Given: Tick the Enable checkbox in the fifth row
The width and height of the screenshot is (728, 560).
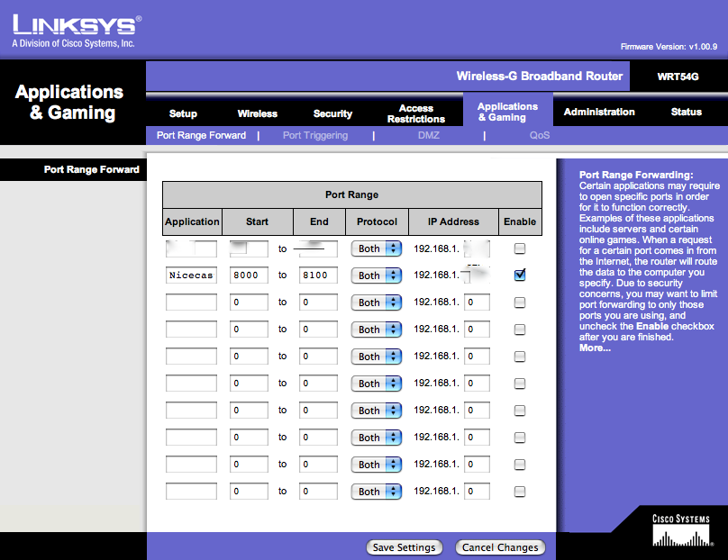Looking at the screenshot, I should [520, 357].
